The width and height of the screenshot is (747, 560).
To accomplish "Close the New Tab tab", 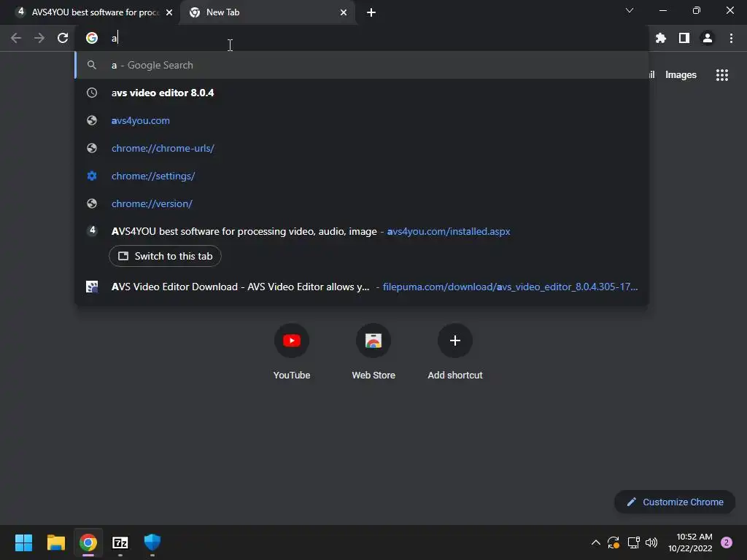I will click(x=344, y=12).
